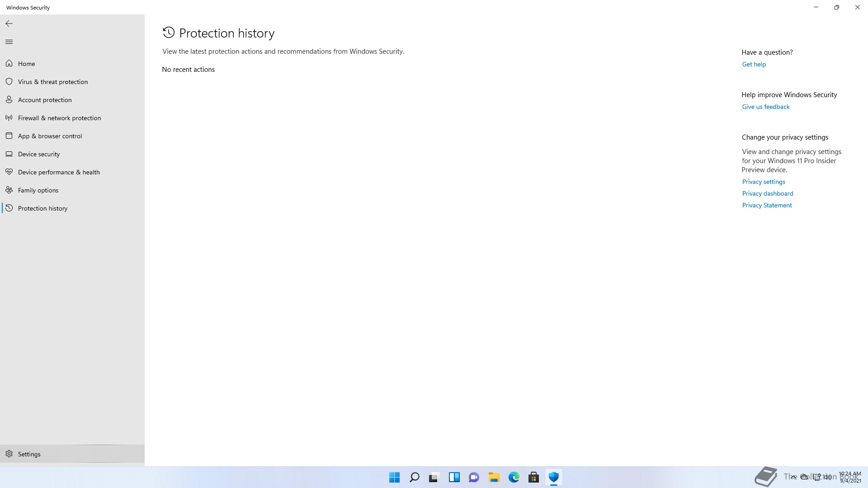
Task: Click the taskbar clock and date
Action: pyautogui.click(x=850, y=477)
